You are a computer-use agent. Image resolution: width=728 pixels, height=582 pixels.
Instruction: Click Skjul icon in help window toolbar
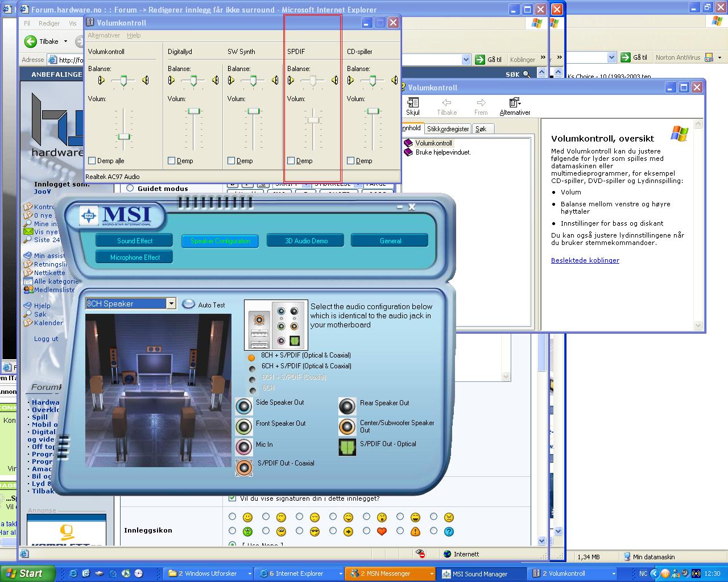413,106
